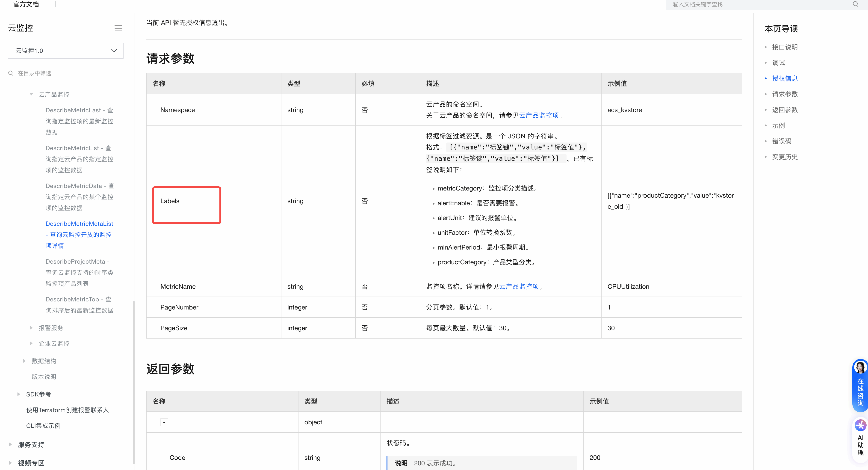The image size is (868, 470).
Task: Expand the 企业云监控 tree section
Action: coord(31,344)
